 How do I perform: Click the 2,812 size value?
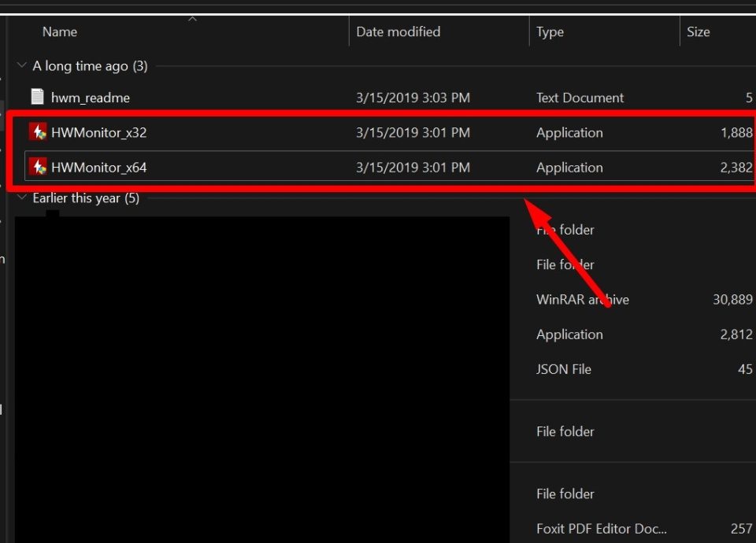(736, 334)
